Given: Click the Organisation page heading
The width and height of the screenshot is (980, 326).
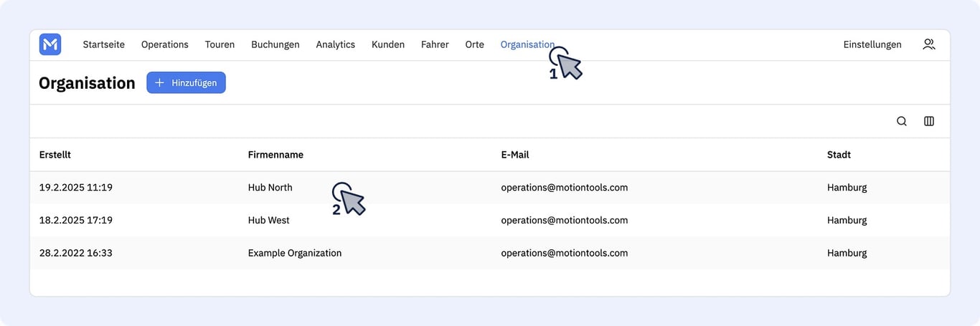Looking at the screenshot, I should coord(87,83).
